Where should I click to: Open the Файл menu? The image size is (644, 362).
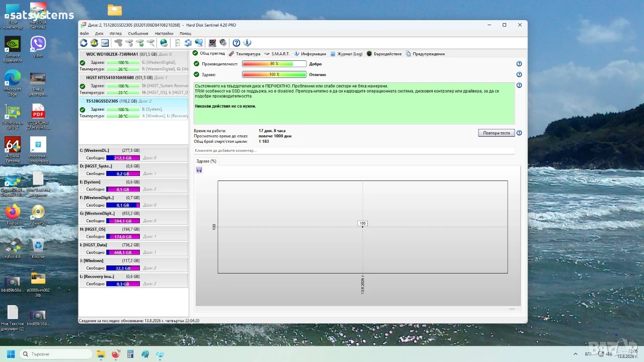coord(84,34)
